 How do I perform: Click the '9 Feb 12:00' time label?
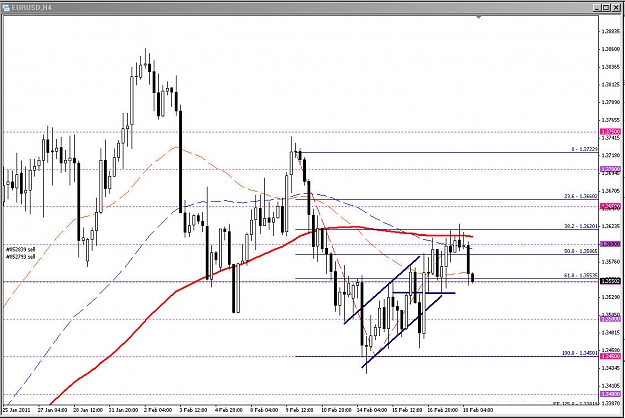click(299, 410)
